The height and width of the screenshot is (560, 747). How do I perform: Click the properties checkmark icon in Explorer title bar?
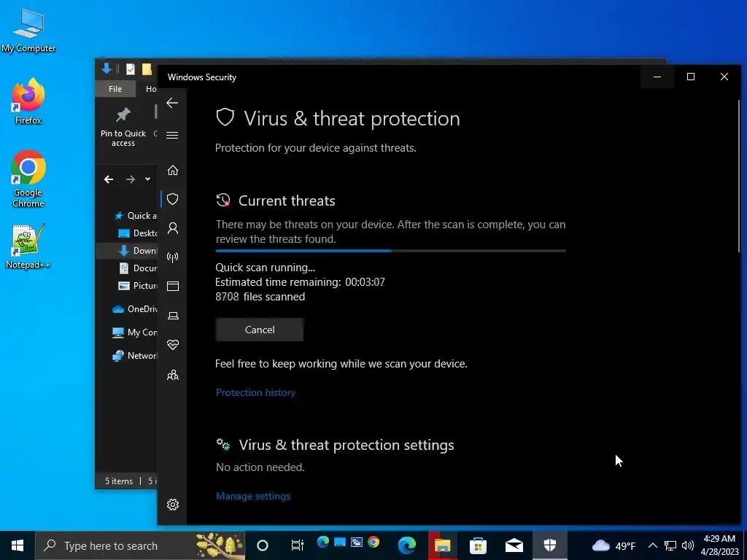pyautogui.click(x=130, y=69)
